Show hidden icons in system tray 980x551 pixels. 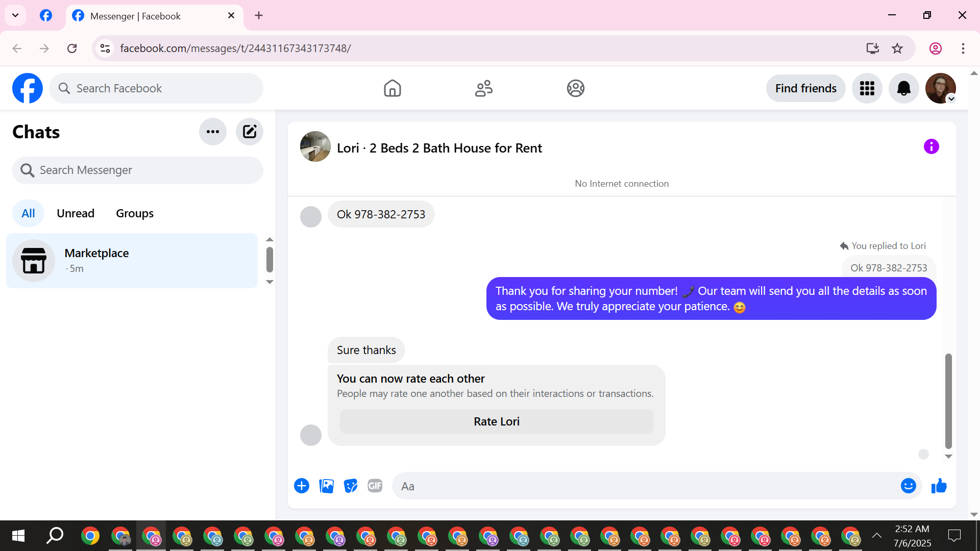tap(877, 536)
